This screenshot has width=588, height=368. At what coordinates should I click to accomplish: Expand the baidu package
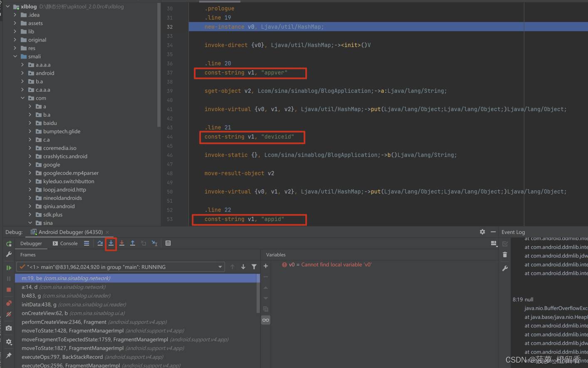click(x=30, y=123)
